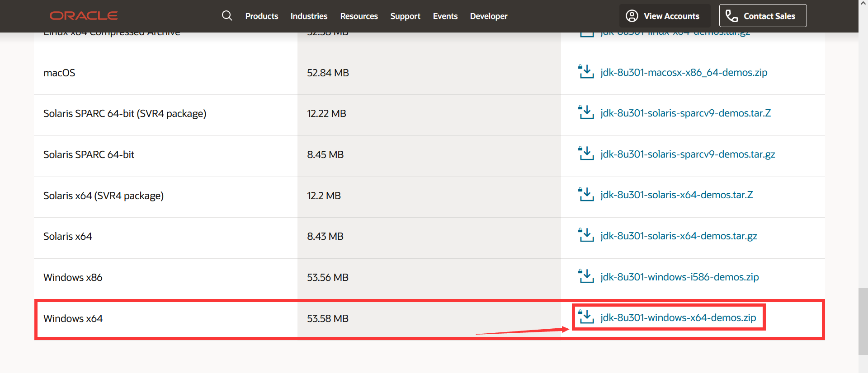Select the 'Windows x64' row label
Screen dimensions: 868x373
(73, 318)
